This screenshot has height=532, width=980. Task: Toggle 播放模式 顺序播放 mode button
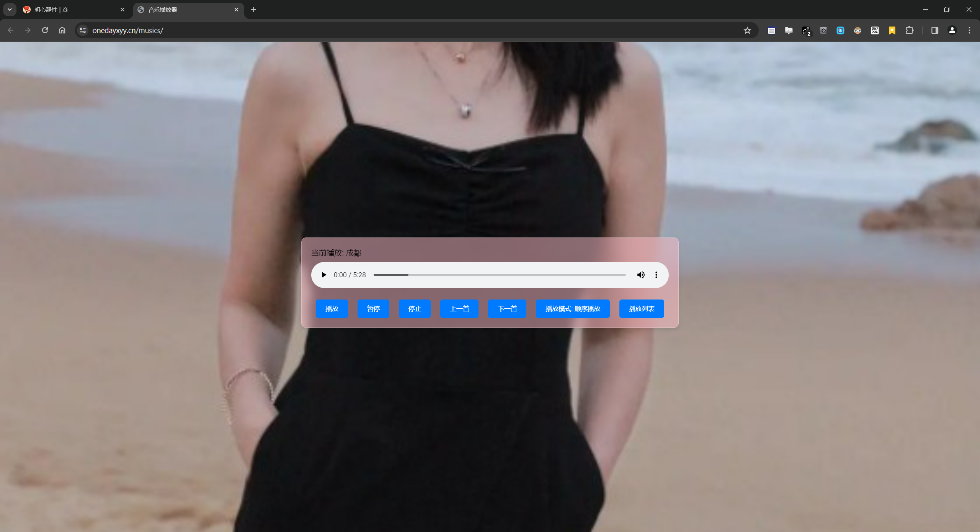click(x=572, y=308)
